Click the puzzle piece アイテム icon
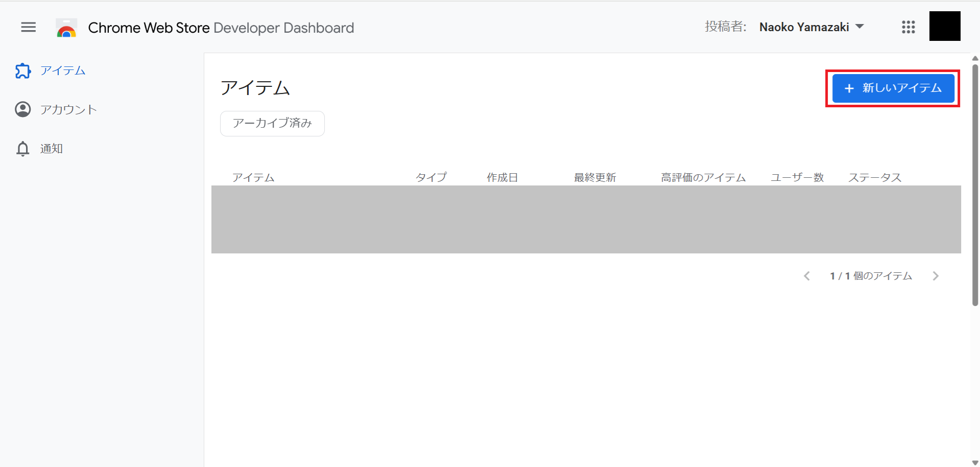This screenshot has width=980, height=467. click(x=23, y=71)
